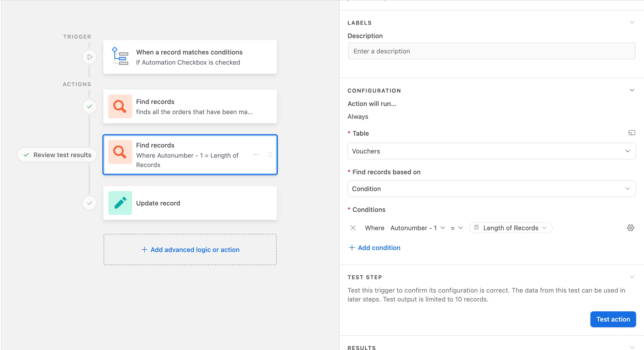Click check status circle beside Update record
The height and width of the screenshot is (350, 644).
pyautogui.click(x=89, y=203)
